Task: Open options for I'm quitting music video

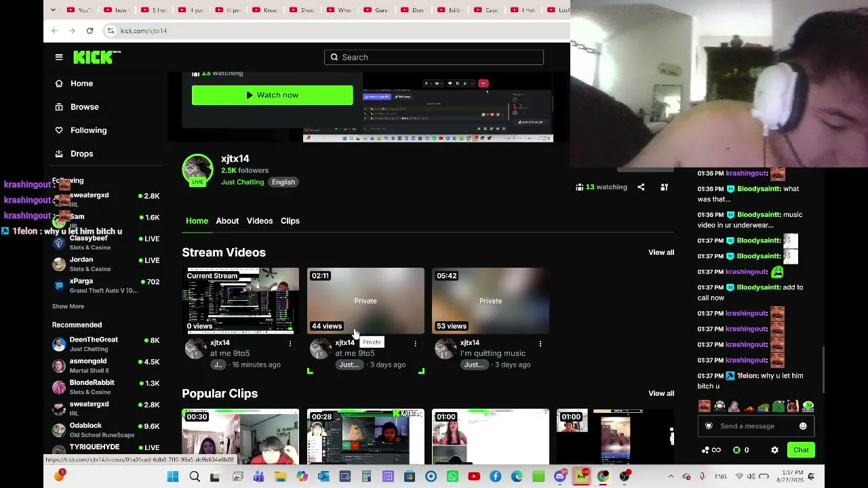Action: tap(540, 344)
